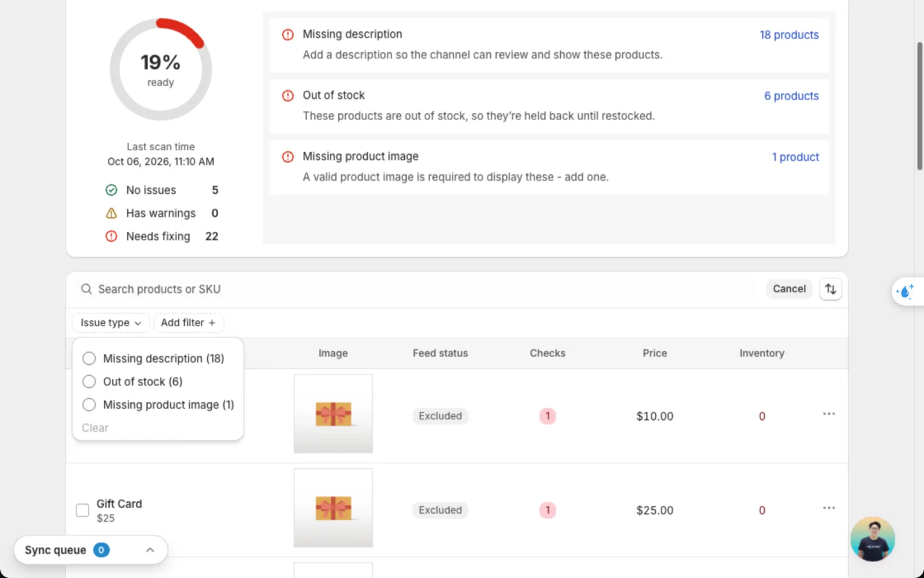The image size is (924, 578).
Task: Open more actions for the $10.00 row
Action: point(829,414)
